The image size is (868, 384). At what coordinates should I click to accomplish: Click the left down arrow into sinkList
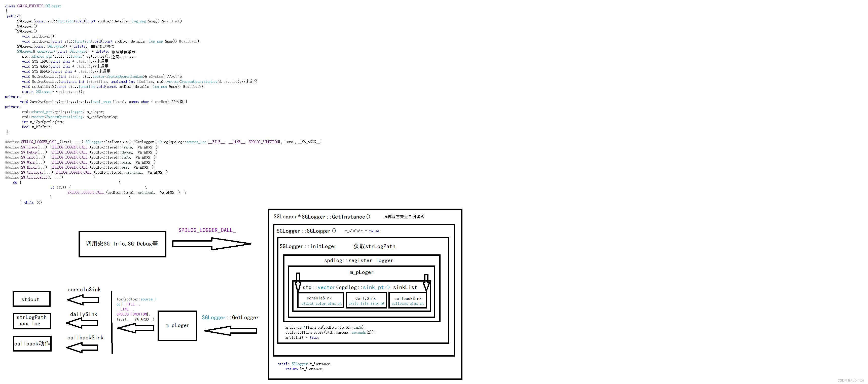click(298, 282)
